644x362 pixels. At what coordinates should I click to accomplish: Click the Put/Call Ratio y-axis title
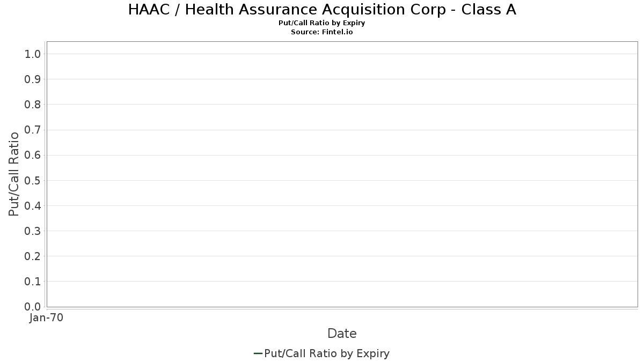(x=14, y=174)
